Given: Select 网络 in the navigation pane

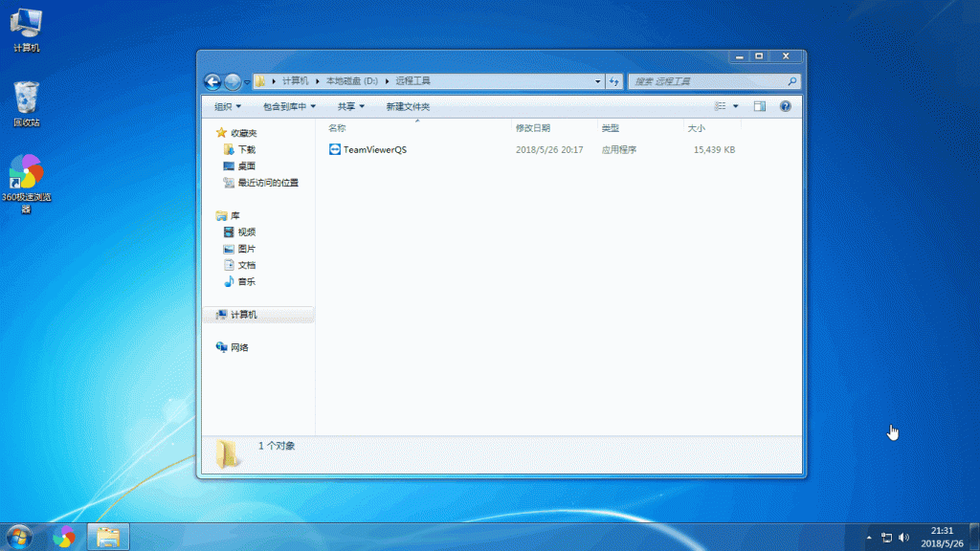Looking at the screenshot, I should pyautogui.click(x=239, y=347).
